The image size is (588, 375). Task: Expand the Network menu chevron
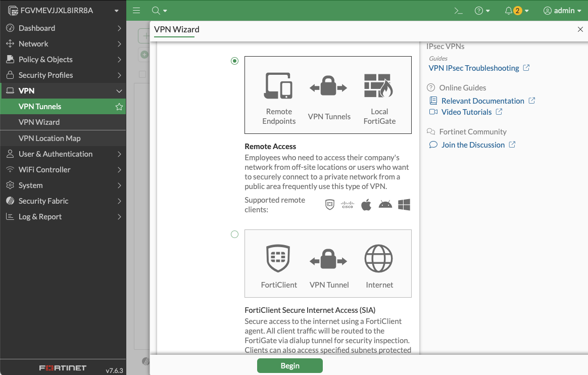point(119,44)
